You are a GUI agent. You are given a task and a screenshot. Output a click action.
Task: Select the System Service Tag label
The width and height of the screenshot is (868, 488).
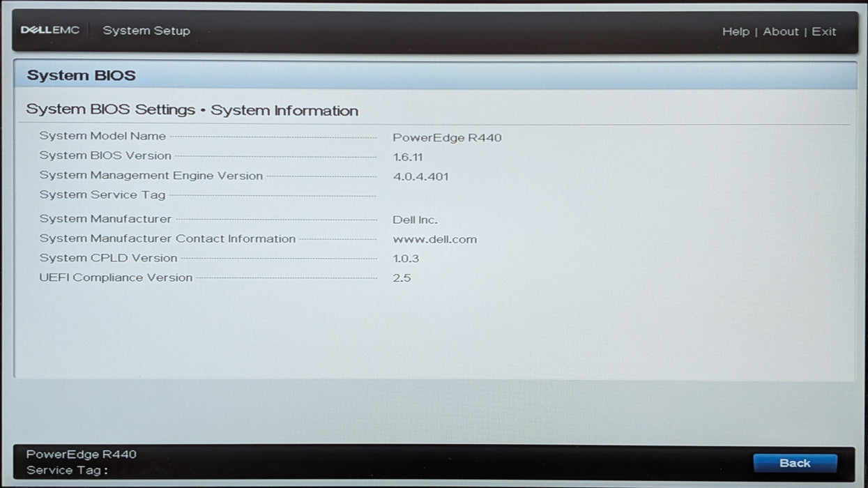[x=102, y=195]
